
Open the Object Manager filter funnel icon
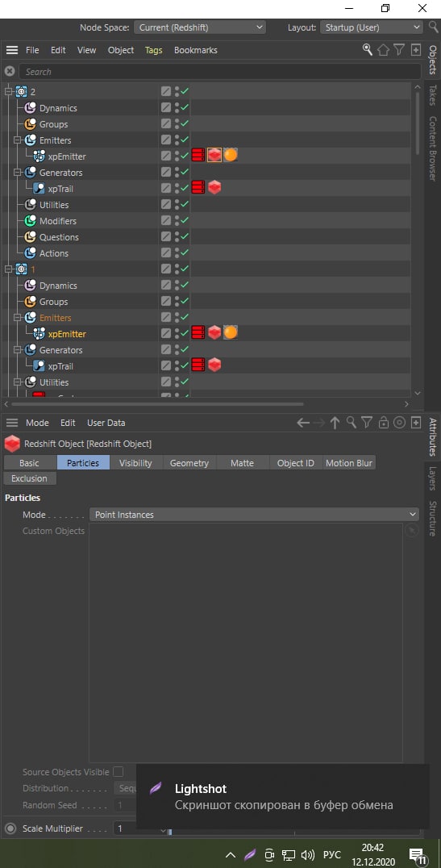(x=399, y=50)
